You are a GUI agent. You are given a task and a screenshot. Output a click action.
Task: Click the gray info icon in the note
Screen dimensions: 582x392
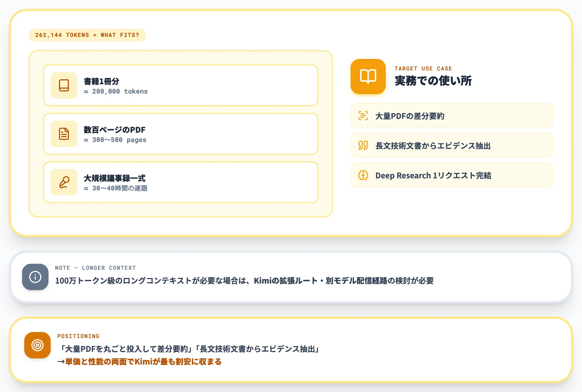coord(35,277)
